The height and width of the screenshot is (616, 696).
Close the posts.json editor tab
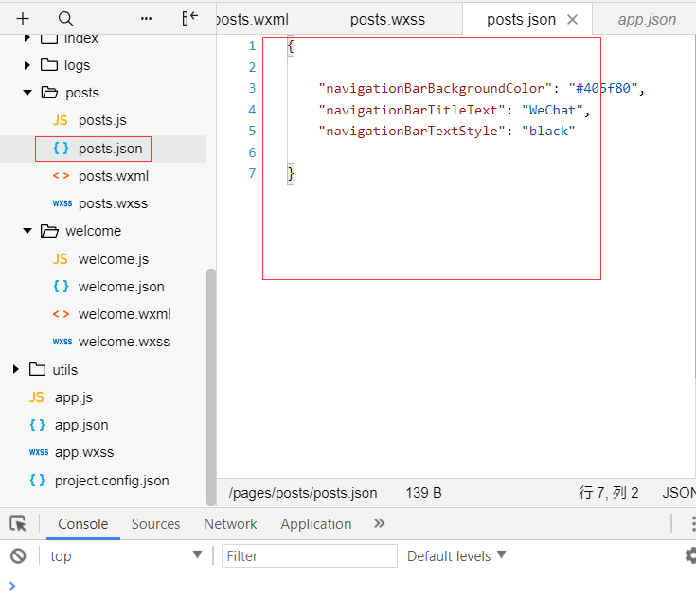573,19
